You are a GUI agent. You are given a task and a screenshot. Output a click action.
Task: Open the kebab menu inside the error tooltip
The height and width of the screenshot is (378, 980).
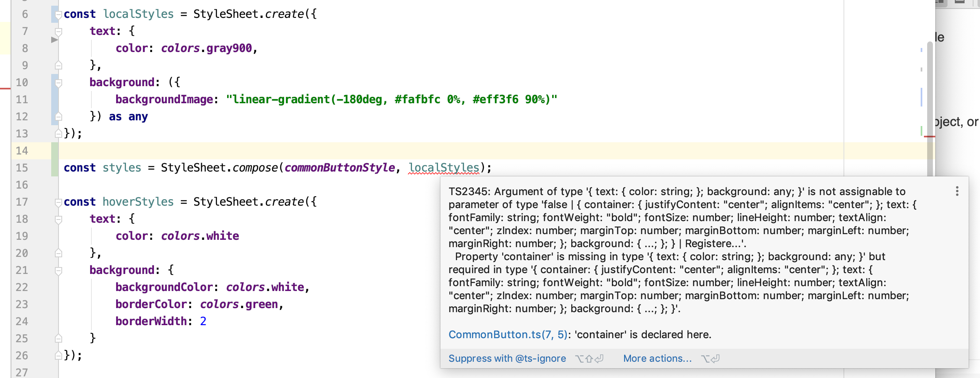(957, 191)
